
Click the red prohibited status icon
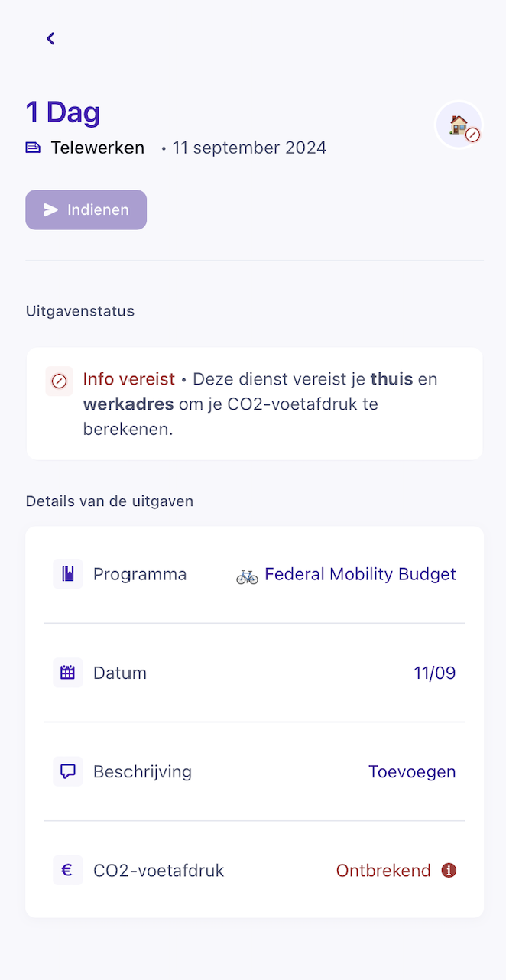tap(59, 381)
